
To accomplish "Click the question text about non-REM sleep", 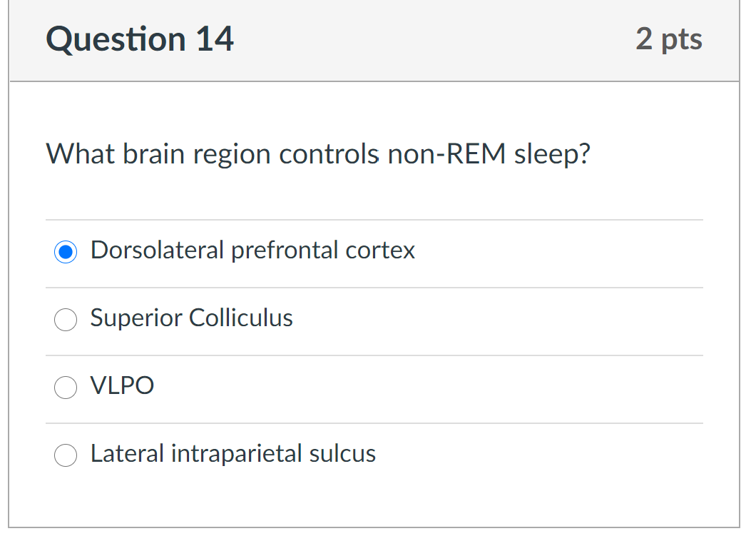I will point(318,153).
